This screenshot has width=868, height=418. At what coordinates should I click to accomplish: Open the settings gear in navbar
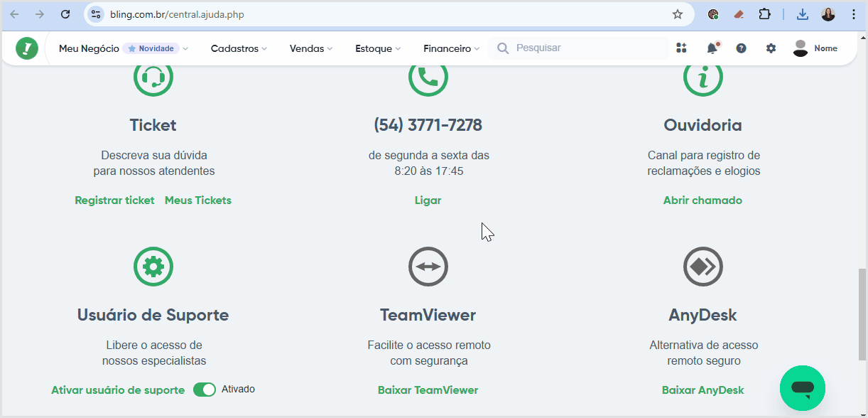click(771, 48)
